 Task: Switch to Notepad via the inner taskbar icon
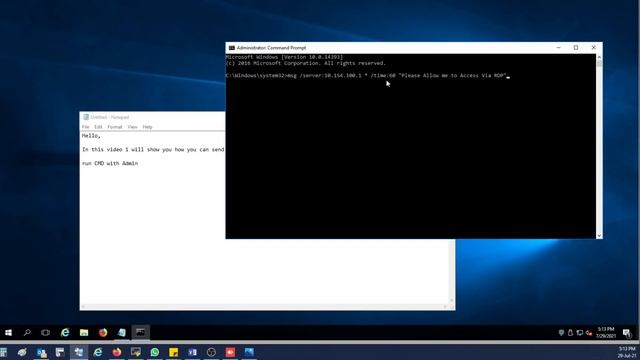(122, 333)
